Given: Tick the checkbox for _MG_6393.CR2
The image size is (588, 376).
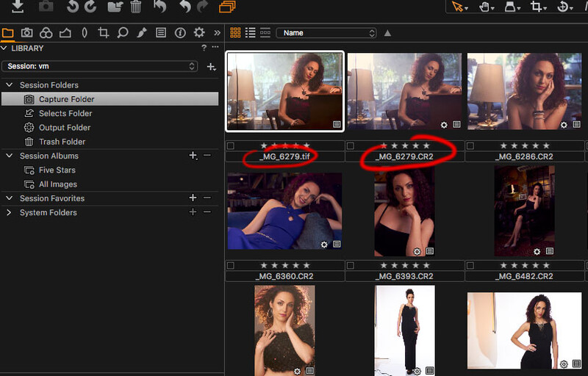Looking at the screenshot, I should [x=351, y=266].
